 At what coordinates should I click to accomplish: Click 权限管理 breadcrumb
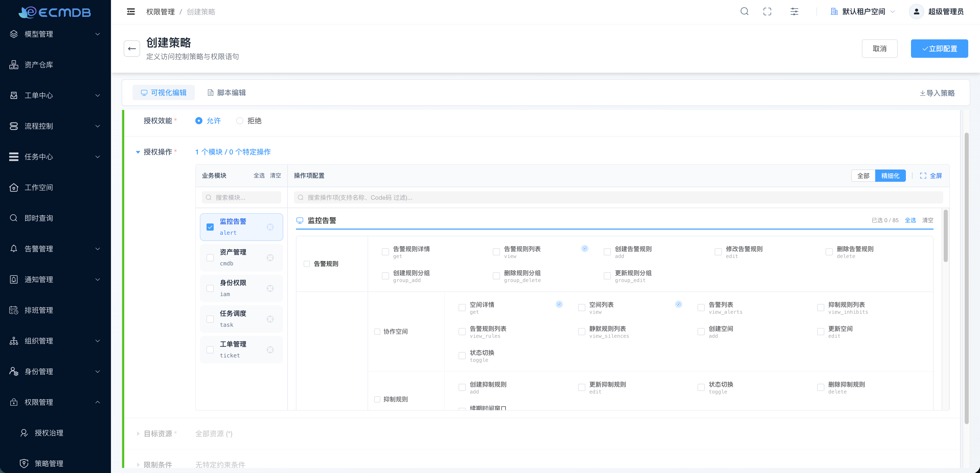pos(161,12)
